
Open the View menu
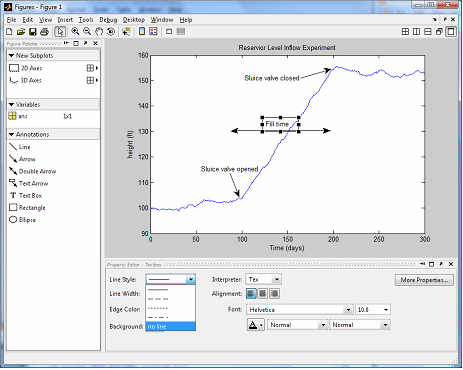pyautogui.click(x=45, y=20)
